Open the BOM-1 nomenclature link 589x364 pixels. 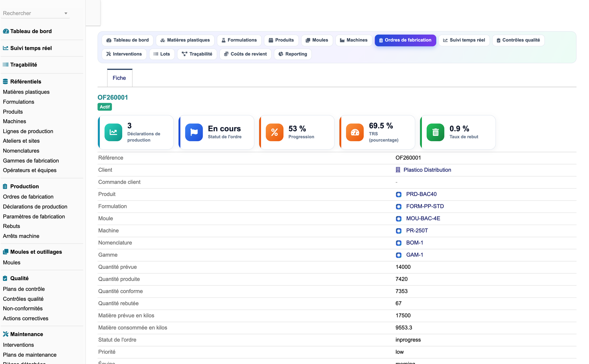[415, 243]
